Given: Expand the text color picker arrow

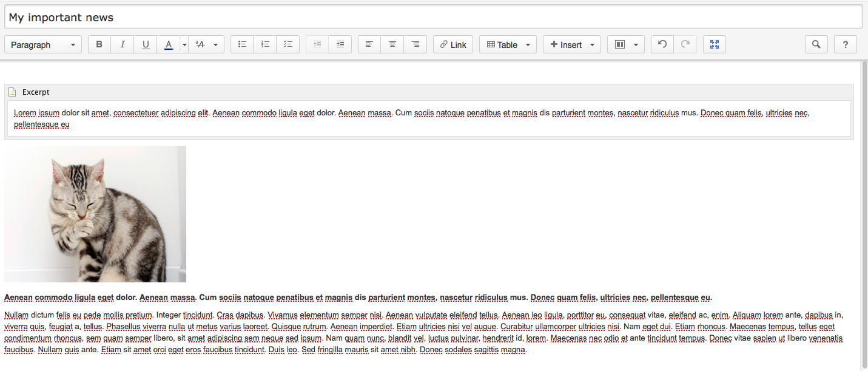Looking at the screenshot, I should tap(184, 44).
